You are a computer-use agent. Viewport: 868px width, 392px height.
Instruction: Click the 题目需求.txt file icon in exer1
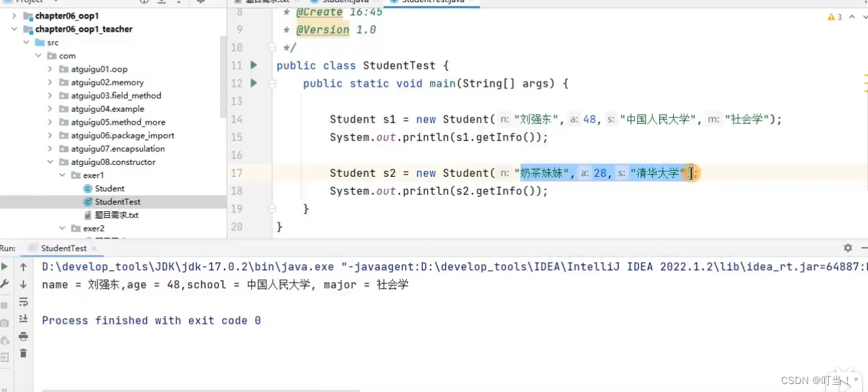pos(87,215)
